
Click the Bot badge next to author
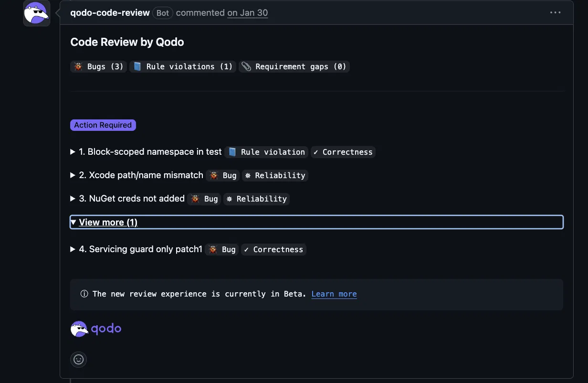[x=163, y=13]
